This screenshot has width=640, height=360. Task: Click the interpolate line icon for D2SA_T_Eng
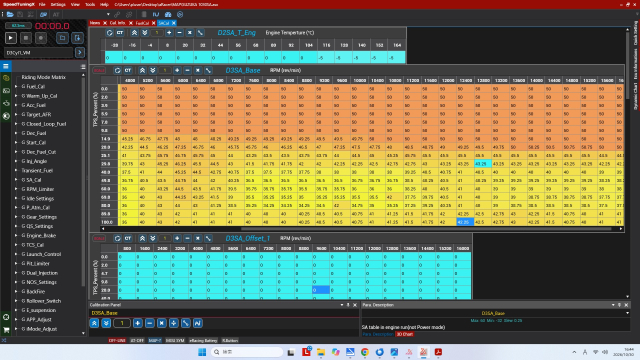[x=200, y=33]
